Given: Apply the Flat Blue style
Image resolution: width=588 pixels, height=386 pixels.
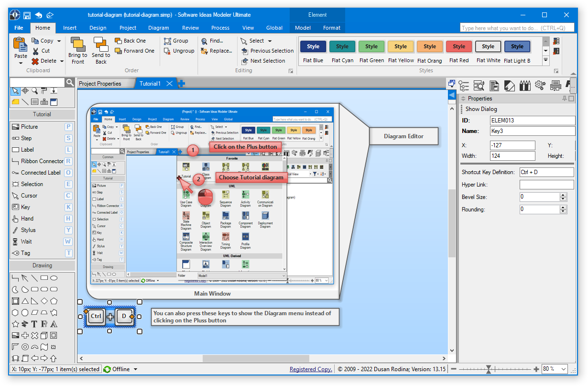Looking at the screenshot, I should [313, 51].
